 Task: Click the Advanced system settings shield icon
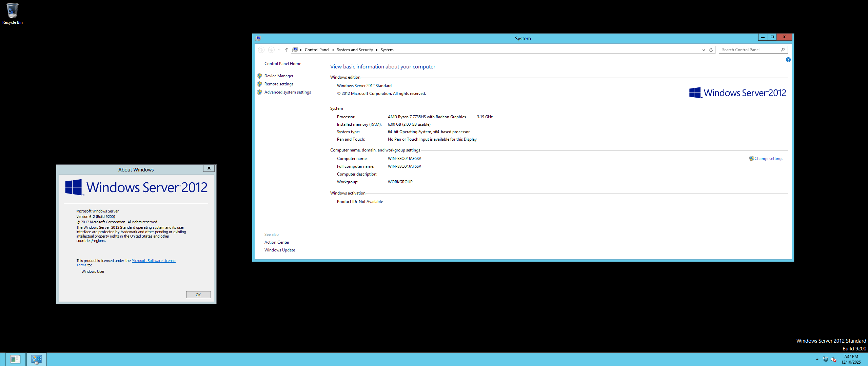259,92
